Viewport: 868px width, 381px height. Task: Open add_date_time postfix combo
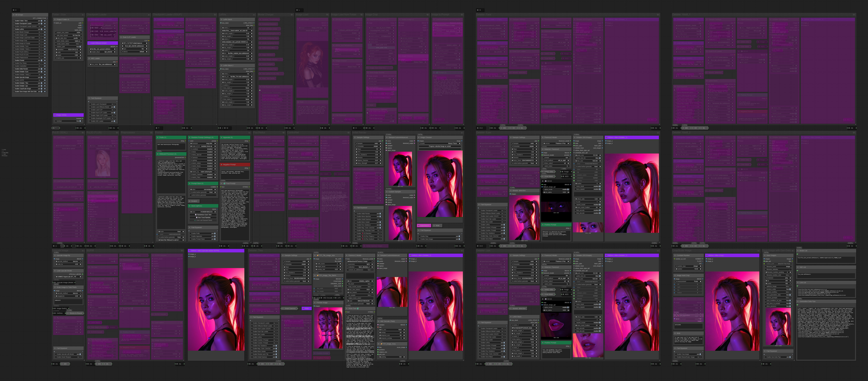(68, 38)
